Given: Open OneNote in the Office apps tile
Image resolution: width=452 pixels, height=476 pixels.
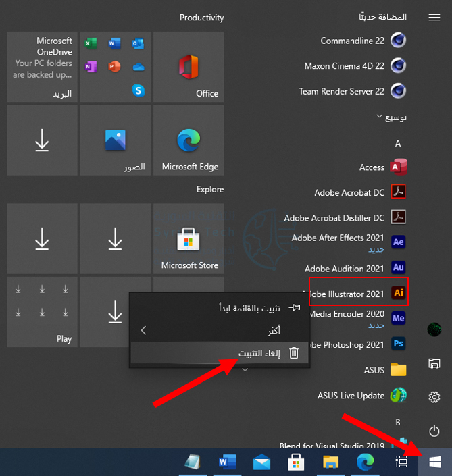Looking at the screenshot, I should tap(91, 66).
